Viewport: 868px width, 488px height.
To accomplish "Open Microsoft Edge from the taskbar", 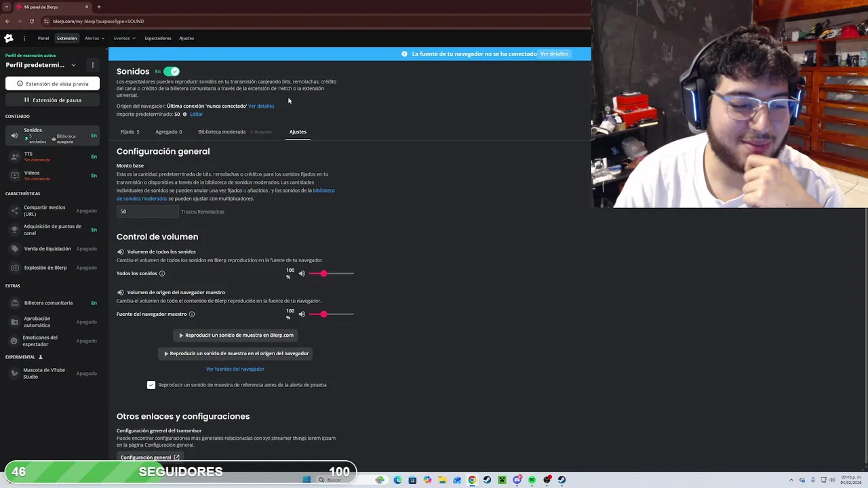I will (397, 480).
